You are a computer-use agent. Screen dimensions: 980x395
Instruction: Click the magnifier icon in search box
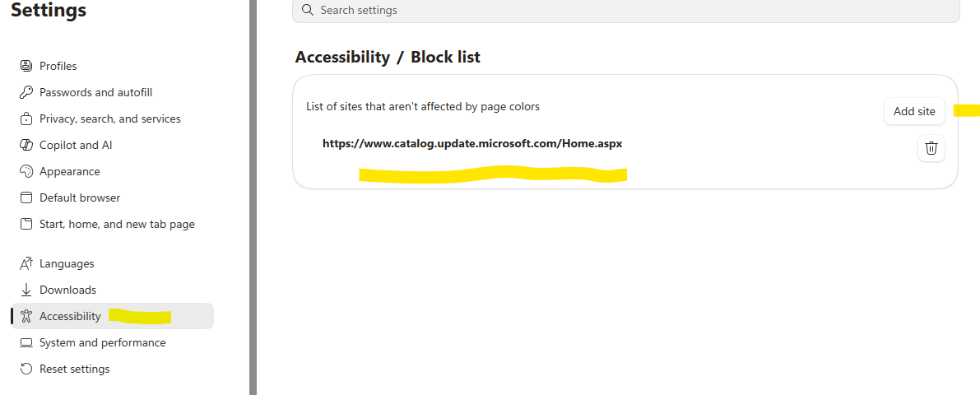coord(307,10)
